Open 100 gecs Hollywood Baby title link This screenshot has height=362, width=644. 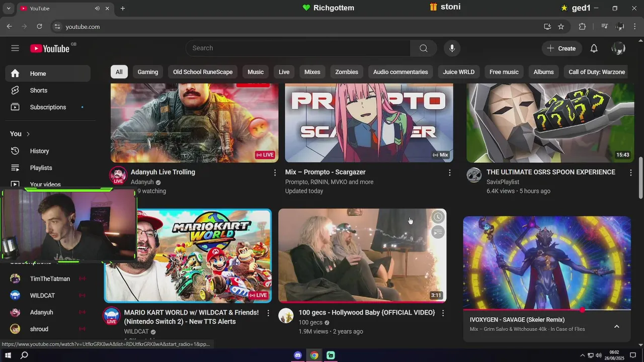pos(367,312)
